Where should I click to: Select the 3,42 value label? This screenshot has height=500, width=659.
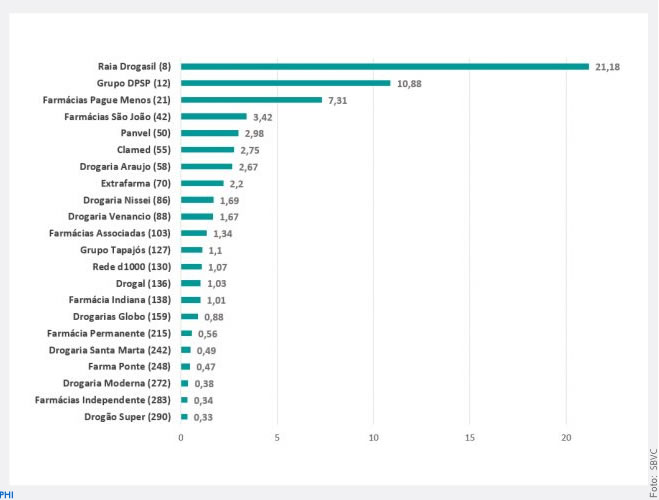pos(263,117)
